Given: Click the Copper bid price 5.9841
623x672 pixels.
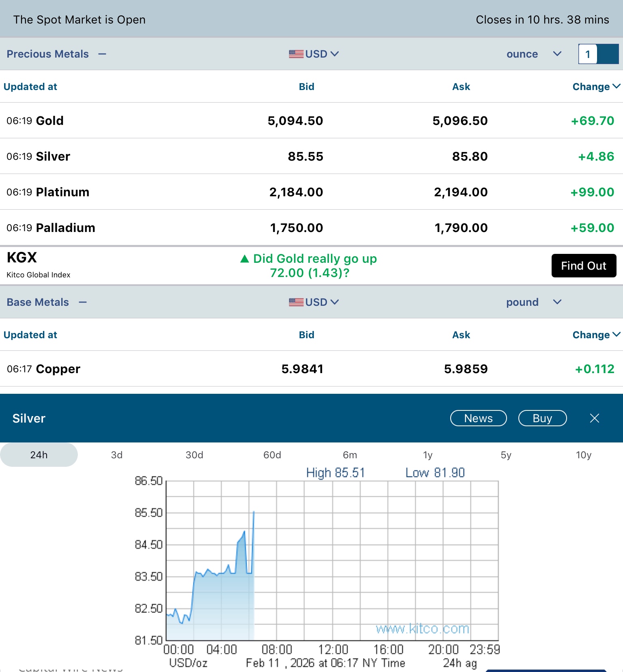Looking at the screenshot, I should pyautogui.click(x=302, y=369).
